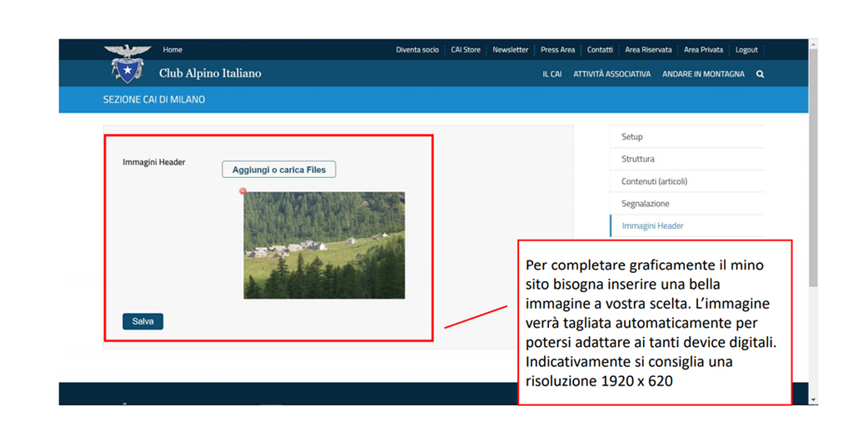Click the Immagini Header field label
Screen dimensions: 868x441
point(154,162)
